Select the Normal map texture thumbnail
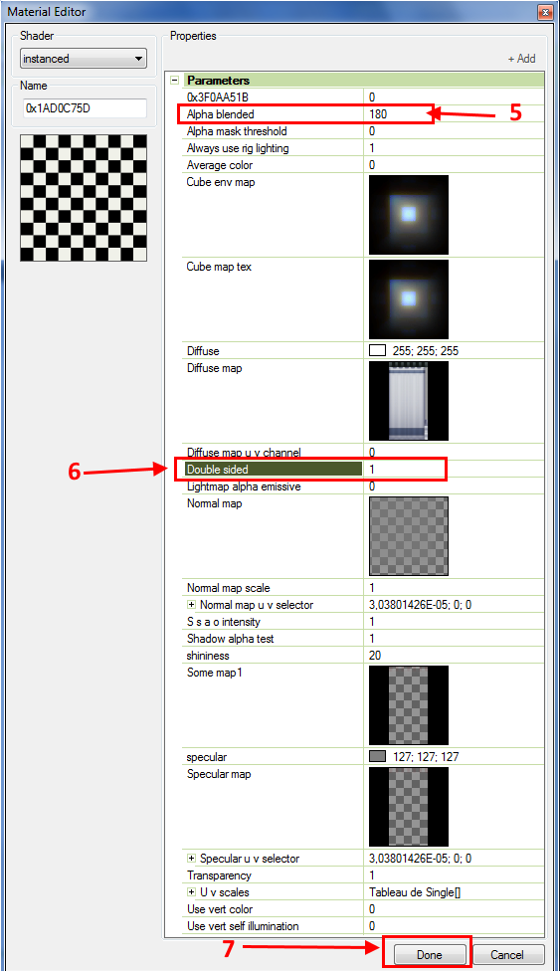The width and height of the screenshot is (560, 971). tap(409, 536)
